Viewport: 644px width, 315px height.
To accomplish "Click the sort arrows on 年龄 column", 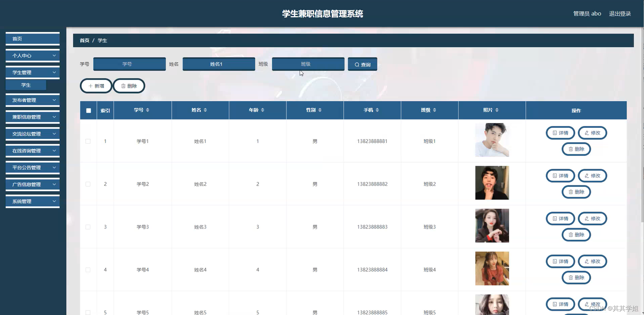I will point(263,110).
